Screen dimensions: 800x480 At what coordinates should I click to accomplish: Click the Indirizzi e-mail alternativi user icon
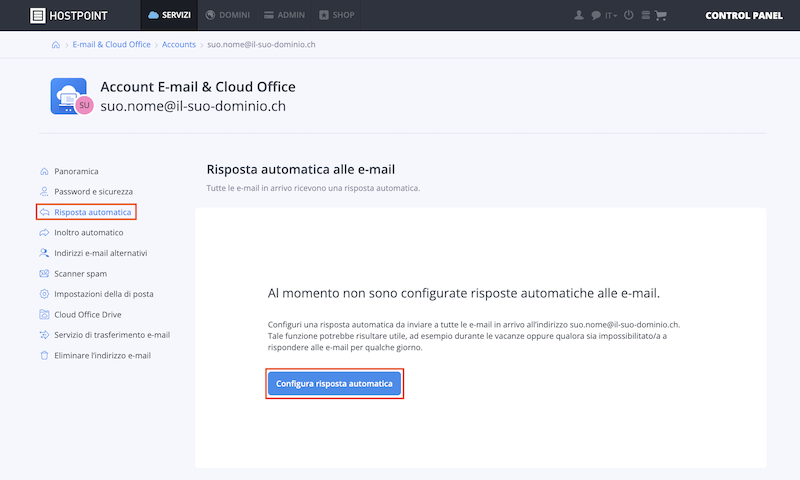pos(44,253)
